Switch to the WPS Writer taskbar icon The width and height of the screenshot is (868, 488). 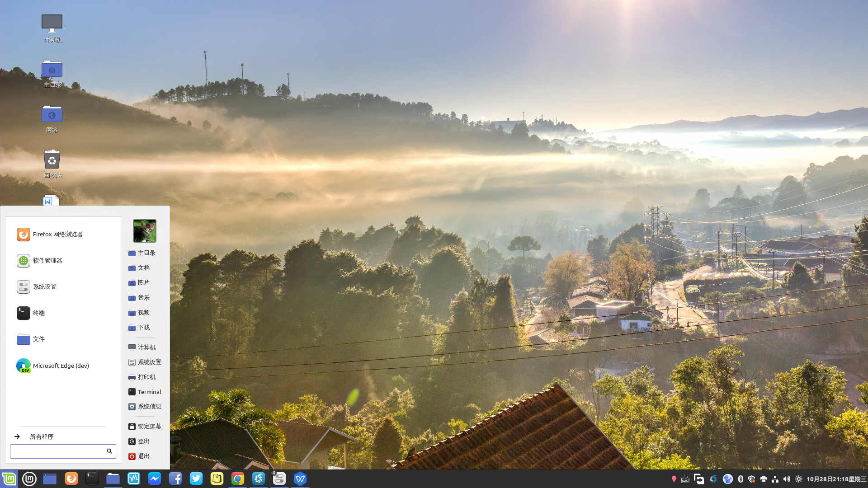point(300,479)
